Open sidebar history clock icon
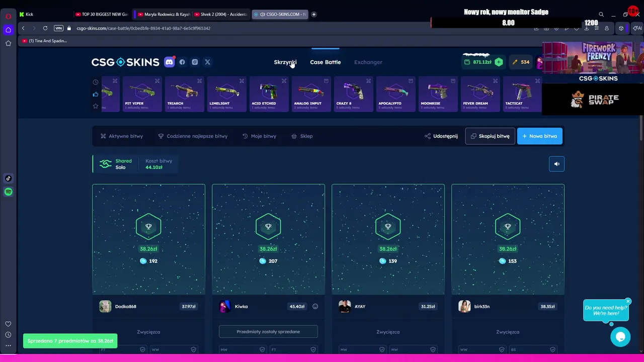Image resolution: width=644 pixels, height=362 pixels. point(8,335)
